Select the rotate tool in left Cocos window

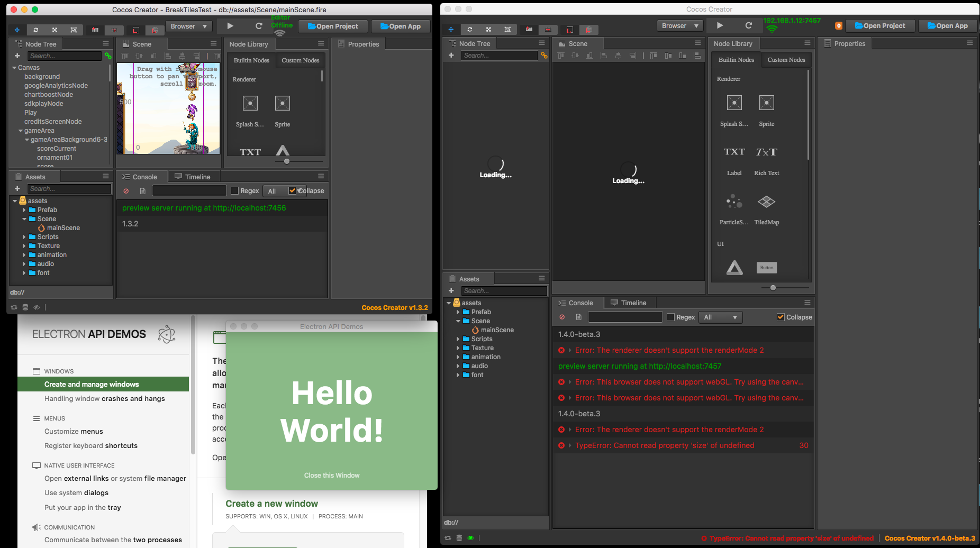click(35, 30)
